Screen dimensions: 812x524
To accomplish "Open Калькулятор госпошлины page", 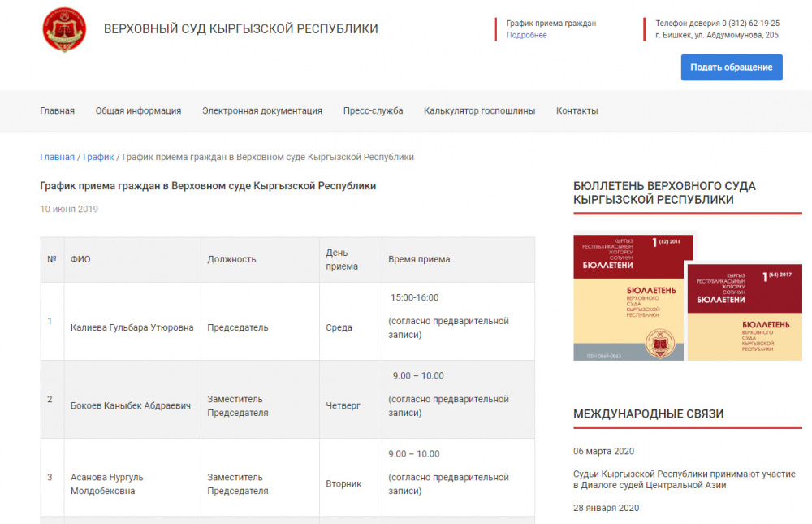I will coord(479,110).
